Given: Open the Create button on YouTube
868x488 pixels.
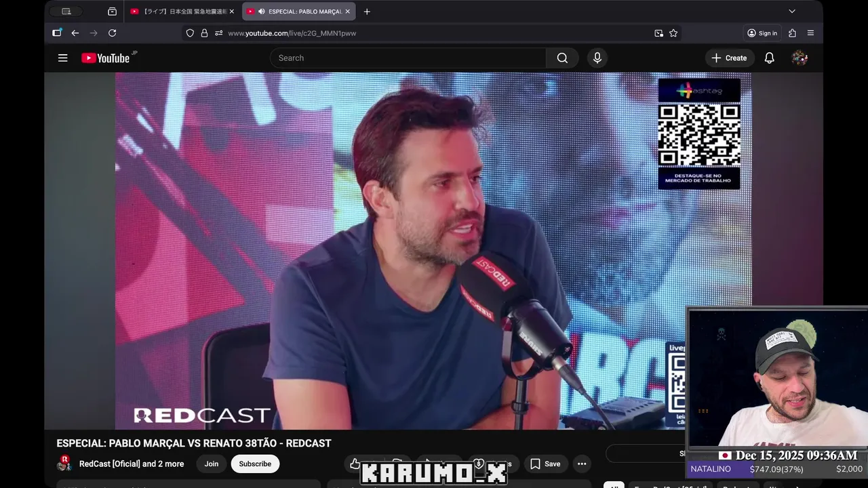Looking at the screenshot, I should [729, 58].
